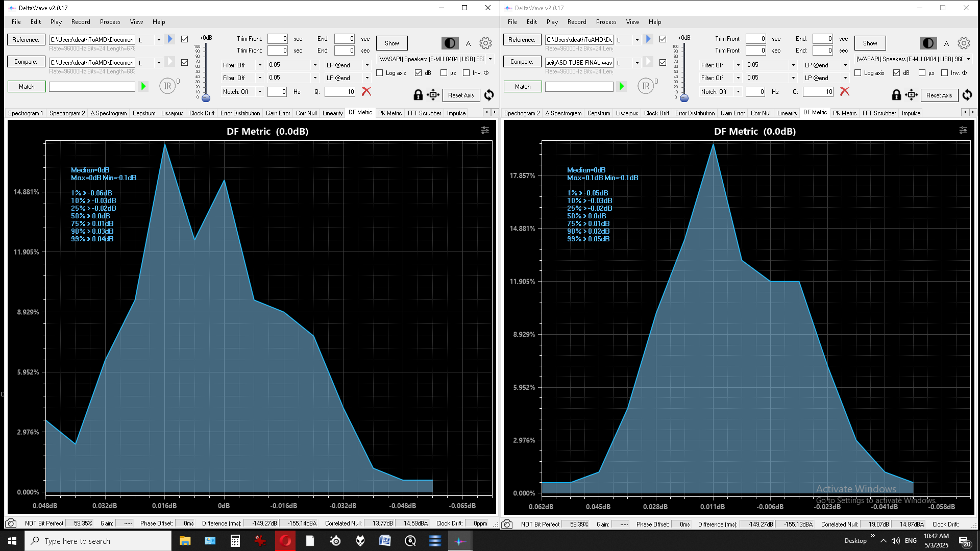
Task: Click green play button beside Match, right window
Action: pyautogui.click(x=622, y=87)
